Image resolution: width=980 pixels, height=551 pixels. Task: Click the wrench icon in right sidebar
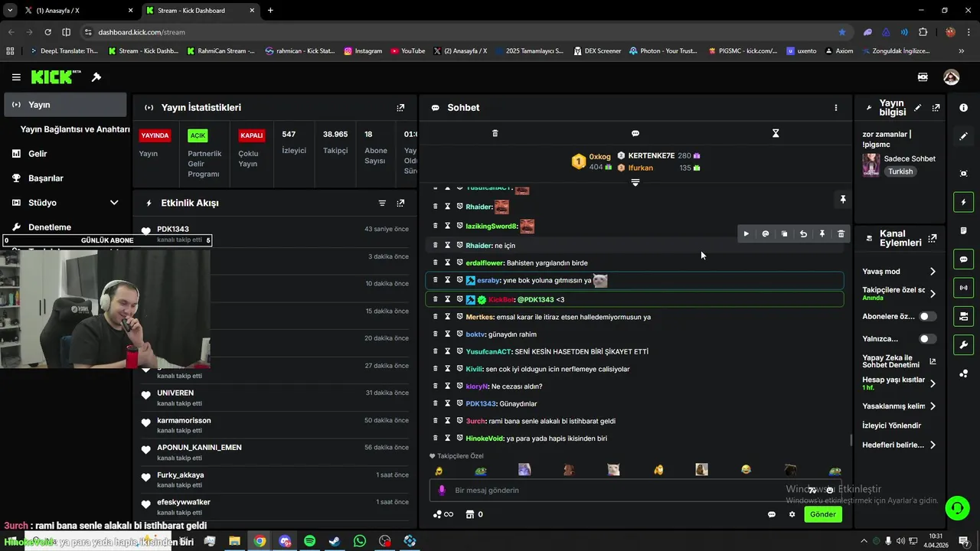click(964, 345)
